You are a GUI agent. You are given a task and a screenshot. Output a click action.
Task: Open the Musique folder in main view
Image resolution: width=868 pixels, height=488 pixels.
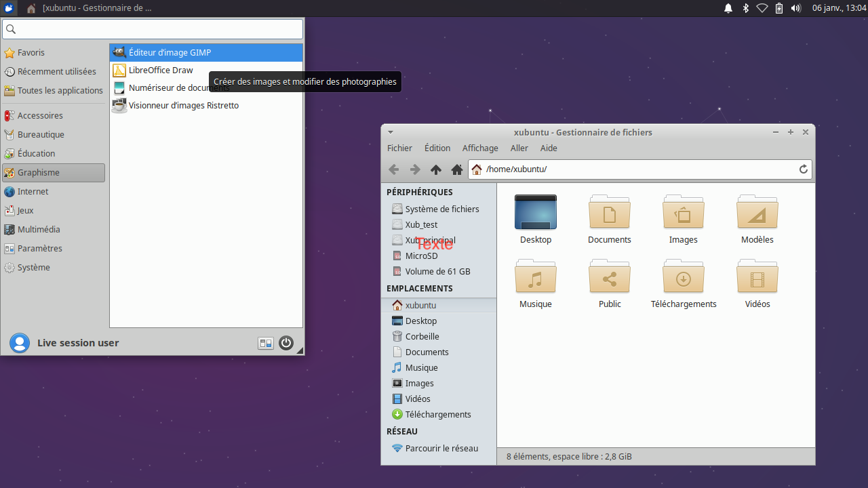535,277
